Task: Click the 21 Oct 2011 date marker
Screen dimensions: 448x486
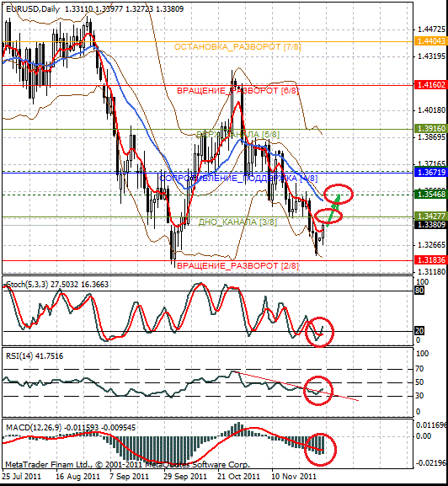Action: coord(238,476)
